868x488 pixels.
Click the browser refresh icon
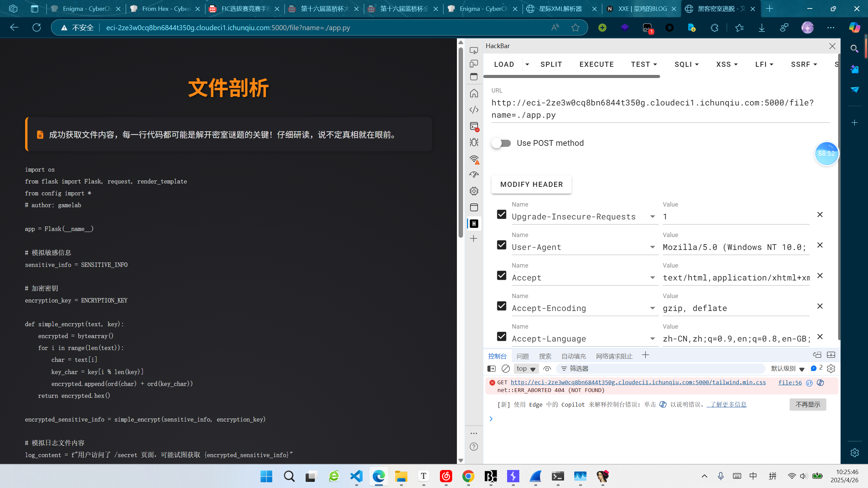pyautogui.click(x=37, y=27)
